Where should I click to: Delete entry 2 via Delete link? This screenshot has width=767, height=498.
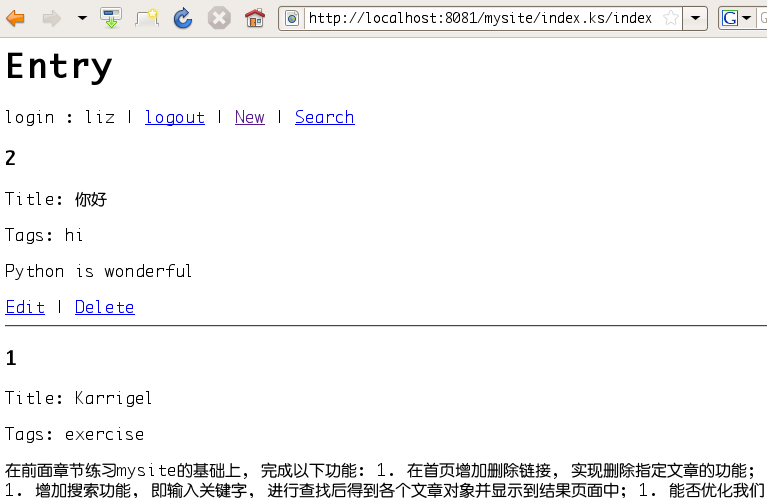[104, 307]
